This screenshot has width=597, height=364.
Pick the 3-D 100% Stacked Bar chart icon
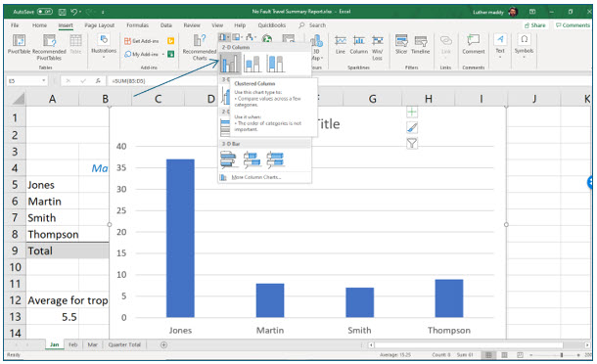[275, 159]
